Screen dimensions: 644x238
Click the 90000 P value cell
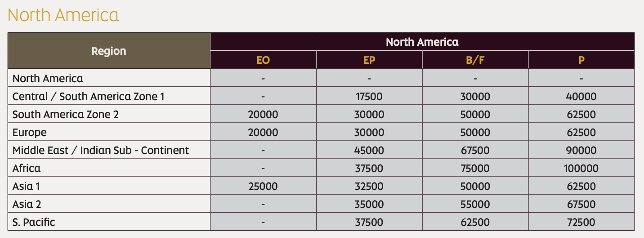581,150
